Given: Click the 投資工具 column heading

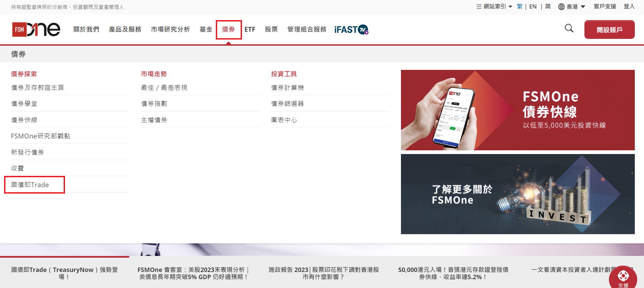Looking at the screenshot, I should pos(284,74).
